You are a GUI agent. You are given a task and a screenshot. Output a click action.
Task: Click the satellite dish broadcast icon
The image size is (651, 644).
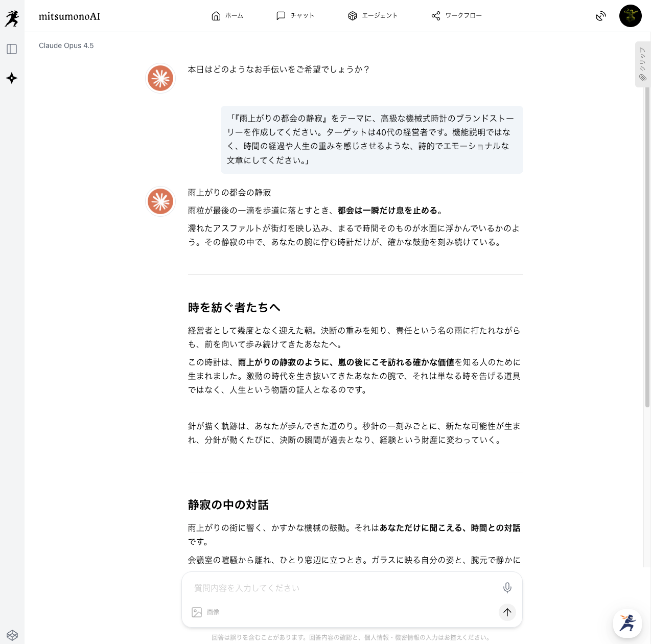pyautogui.click(x=601, y=16)
